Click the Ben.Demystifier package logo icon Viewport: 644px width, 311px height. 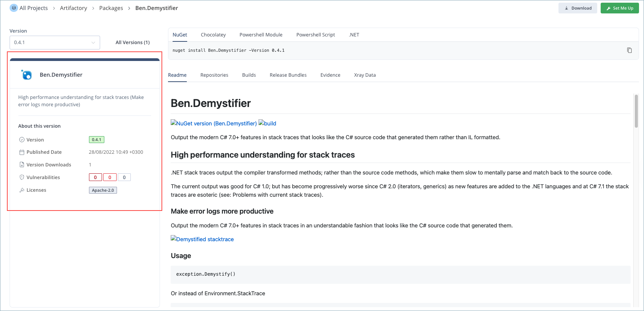click(x=26, y=75)
